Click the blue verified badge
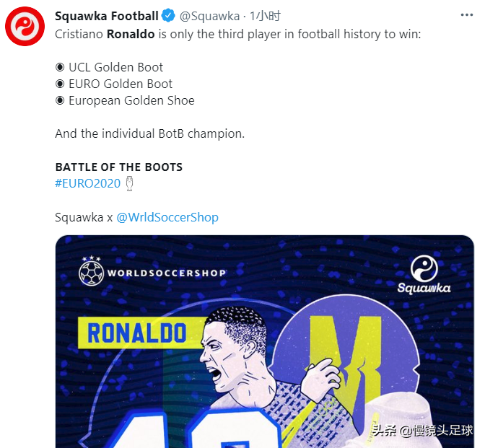485x448 pixels. click(169, 16)
